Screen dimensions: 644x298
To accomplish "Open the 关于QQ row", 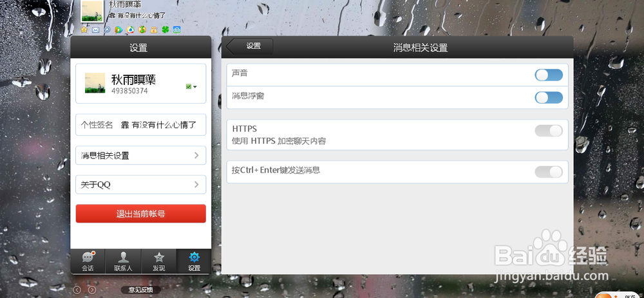I will 141,184.
